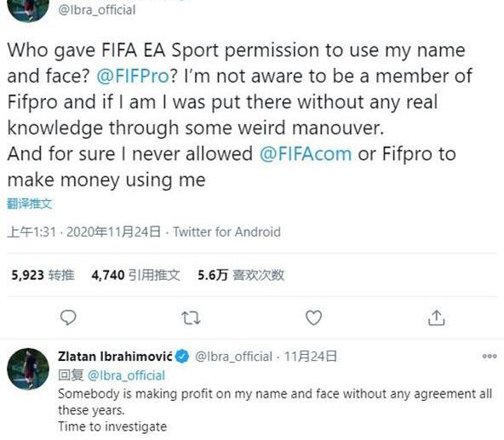
Task: Click the Twitter for Android source label
Action: tap(226, 231)
